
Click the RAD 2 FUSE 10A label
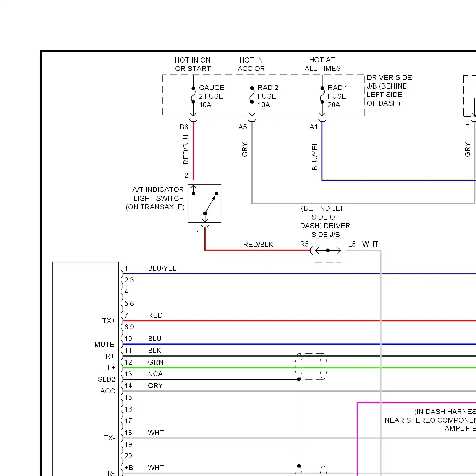268,96
